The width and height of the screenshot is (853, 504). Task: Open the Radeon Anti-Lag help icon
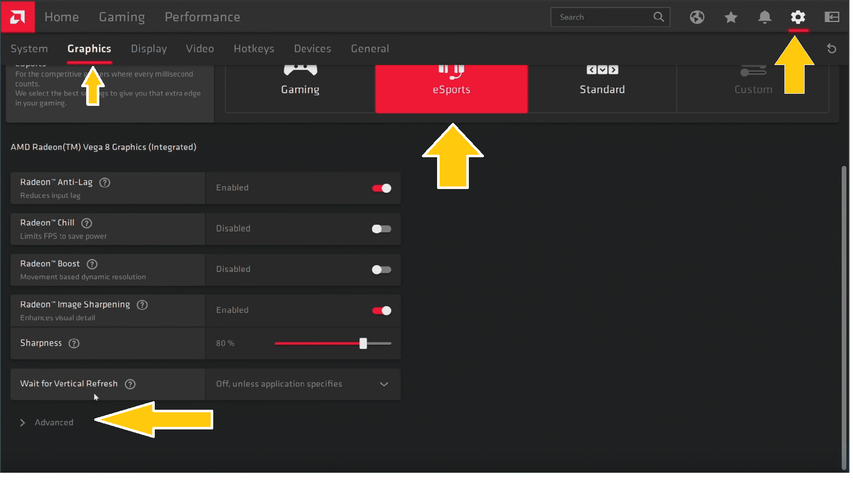pyautogui.click(x=105, y=182)
